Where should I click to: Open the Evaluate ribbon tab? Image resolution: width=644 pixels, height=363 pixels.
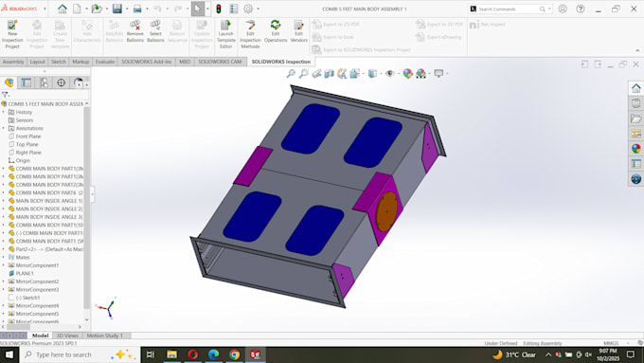click(x=105, y=62)
